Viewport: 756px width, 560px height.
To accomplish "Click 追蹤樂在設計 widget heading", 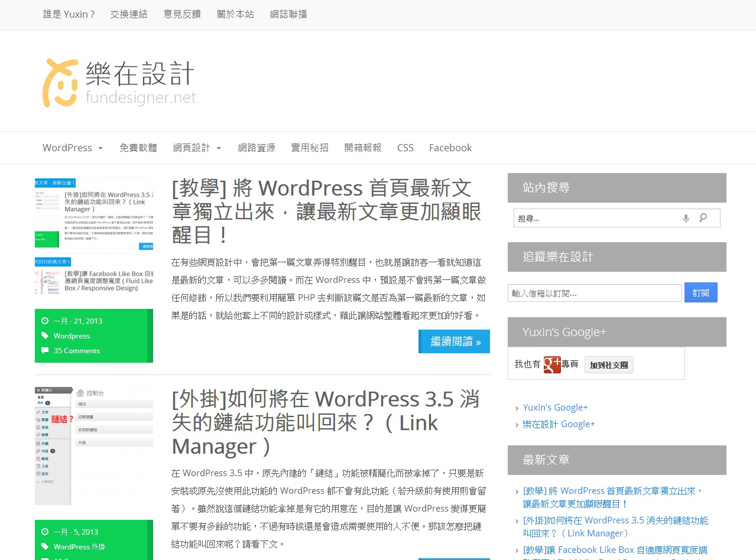I will pos(617,257).
